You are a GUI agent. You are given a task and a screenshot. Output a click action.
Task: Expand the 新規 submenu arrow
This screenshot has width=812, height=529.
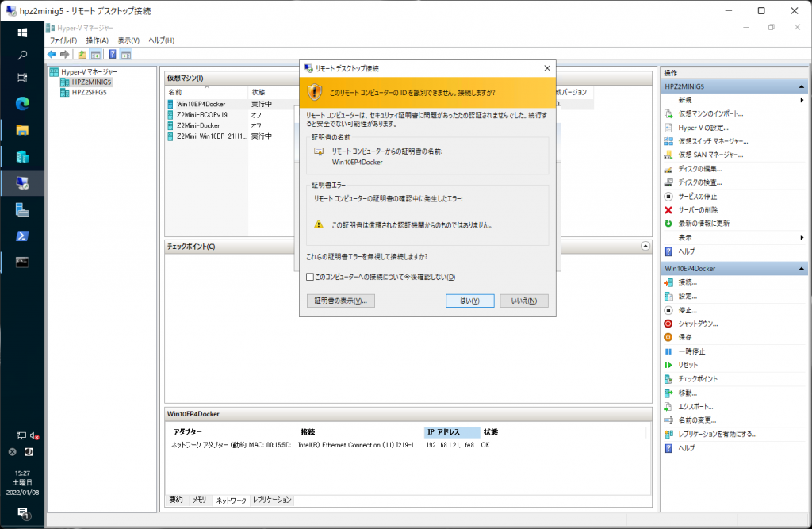click(x=802, y=100)
